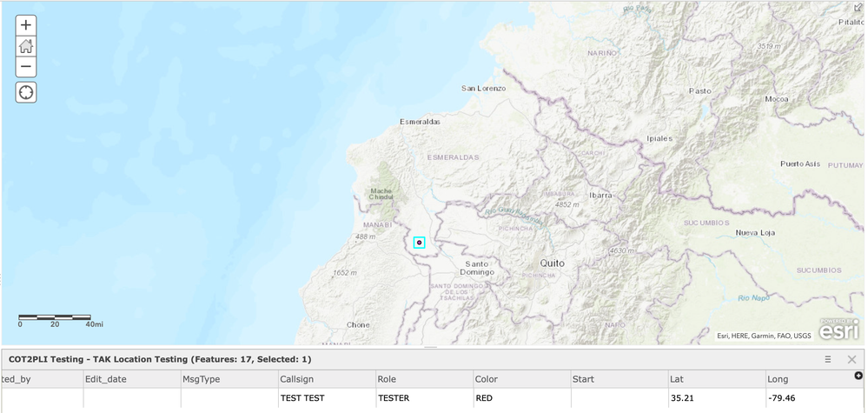Close the attribute table panel

tap(852, 359)
